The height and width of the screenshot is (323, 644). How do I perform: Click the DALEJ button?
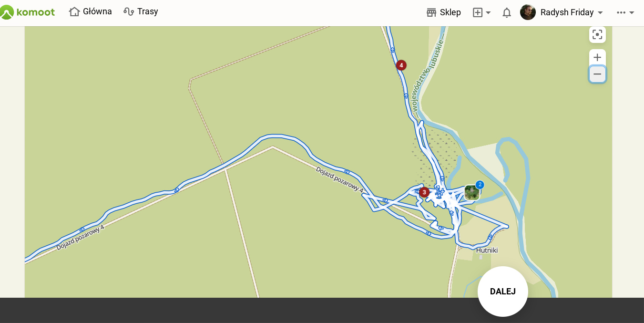tap(503, 292)
